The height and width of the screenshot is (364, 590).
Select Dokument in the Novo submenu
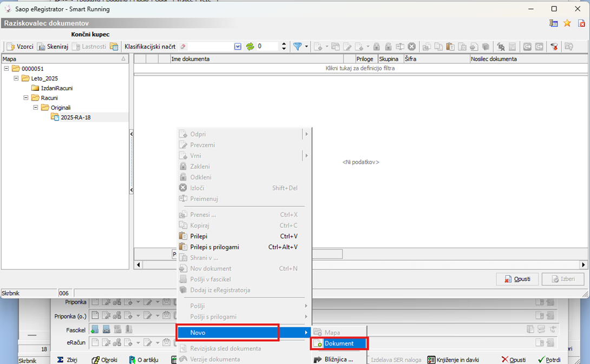click(339, 343)
